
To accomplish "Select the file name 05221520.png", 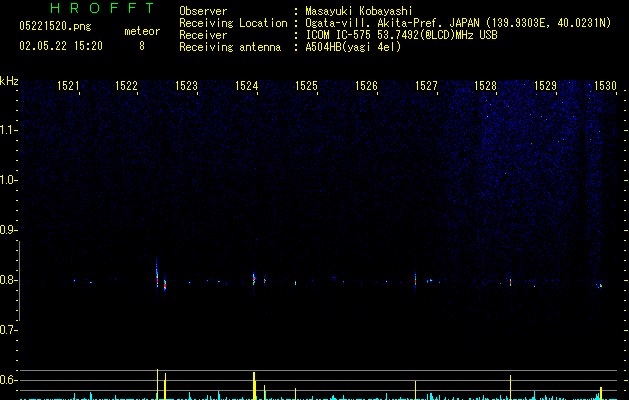I will (x=55, y=27).
